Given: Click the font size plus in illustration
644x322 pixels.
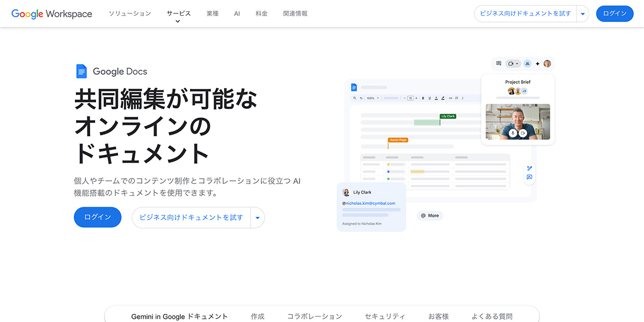Looking at the screenshot, I should (416, 98).
